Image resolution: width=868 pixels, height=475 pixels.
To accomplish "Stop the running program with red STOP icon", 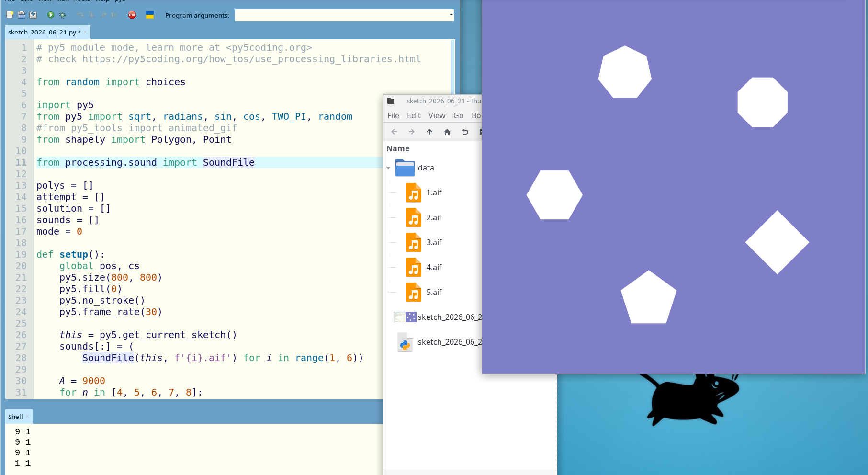I will 132,15.
